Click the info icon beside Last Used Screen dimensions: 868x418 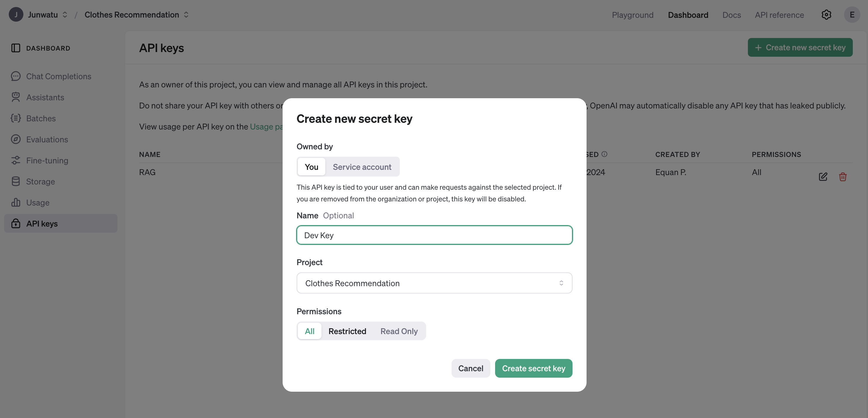(604, 154)
